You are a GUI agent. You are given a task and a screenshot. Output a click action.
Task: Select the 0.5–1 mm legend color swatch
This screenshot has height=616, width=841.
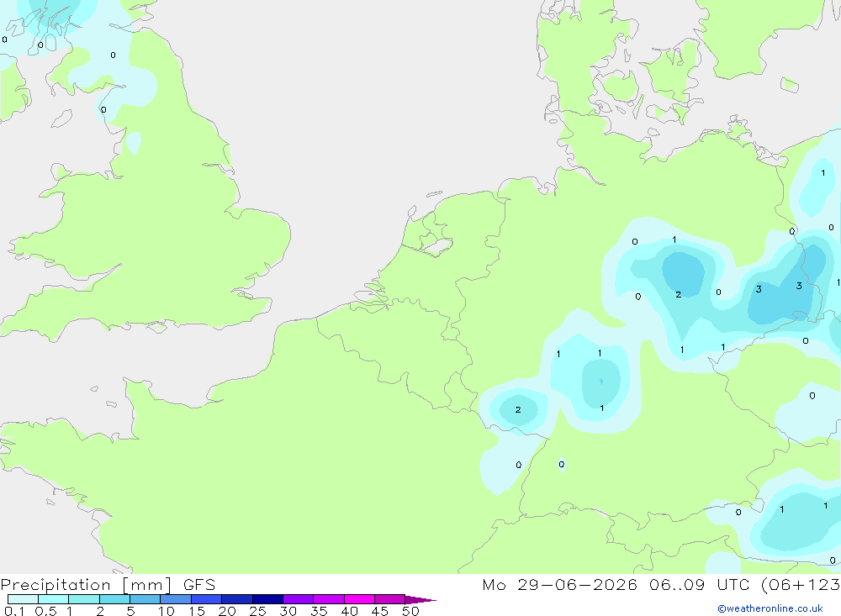click(54, 599)
